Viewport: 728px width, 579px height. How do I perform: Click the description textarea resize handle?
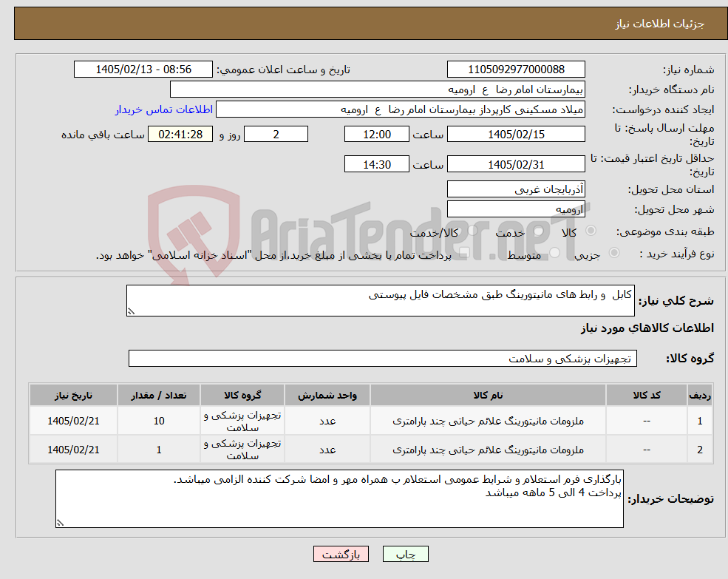point(131,312)
